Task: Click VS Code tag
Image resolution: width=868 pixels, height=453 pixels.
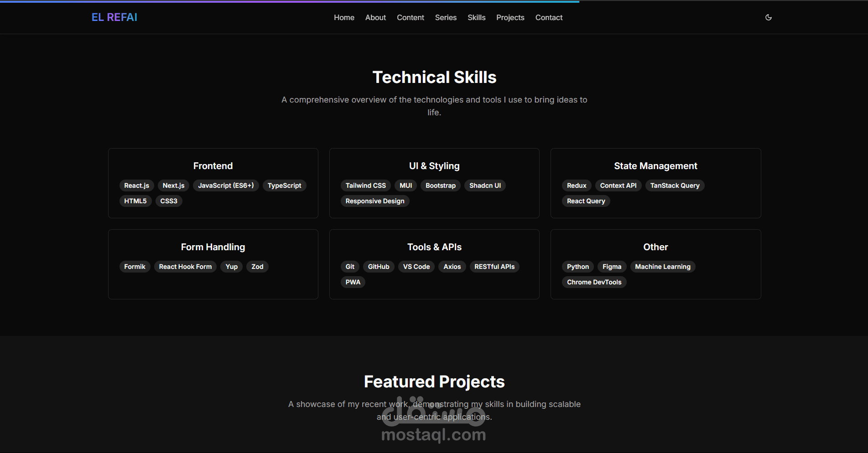Action: click(x=416, y=267)
